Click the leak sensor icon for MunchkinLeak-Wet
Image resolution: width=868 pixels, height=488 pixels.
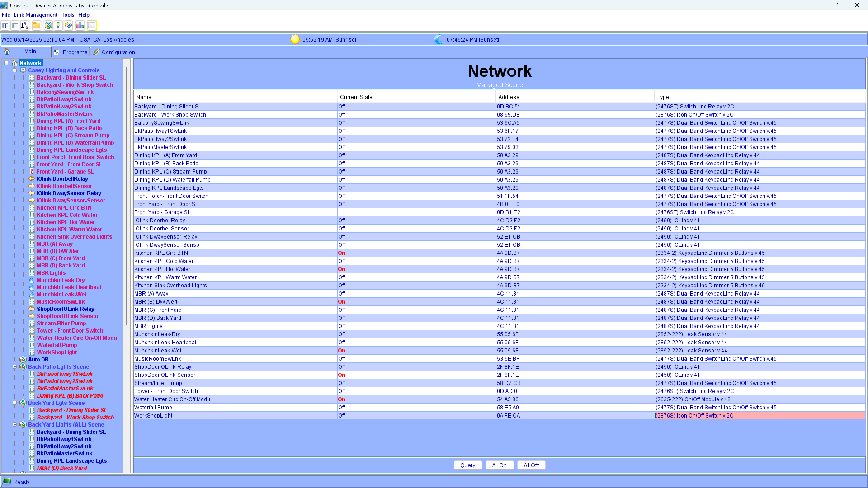[x=32, y=294]
